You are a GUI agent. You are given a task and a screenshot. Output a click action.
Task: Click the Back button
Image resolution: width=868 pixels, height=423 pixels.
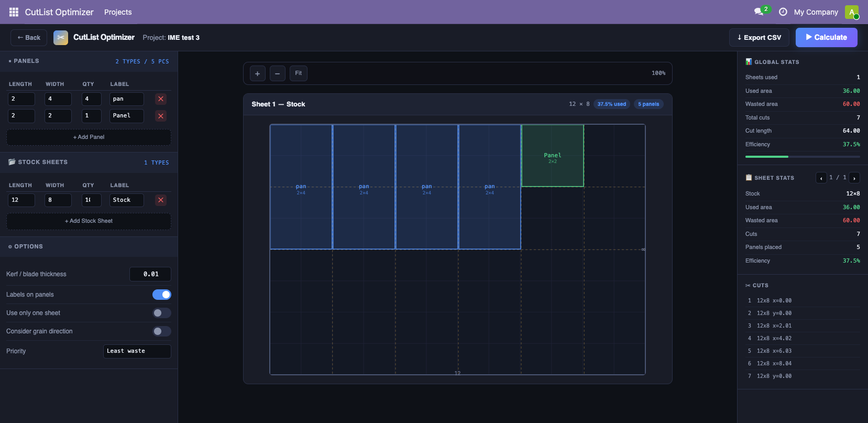(29, 38)
